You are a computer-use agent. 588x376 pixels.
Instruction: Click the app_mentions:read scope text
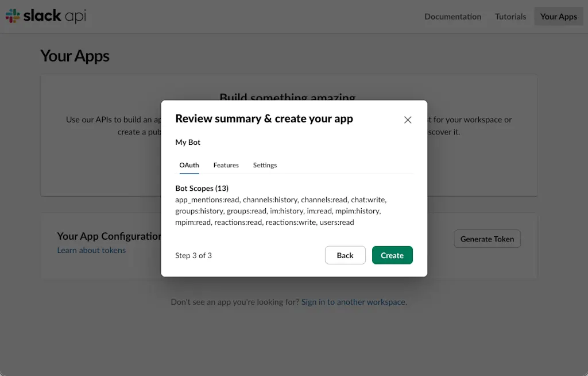pos(207,200)
